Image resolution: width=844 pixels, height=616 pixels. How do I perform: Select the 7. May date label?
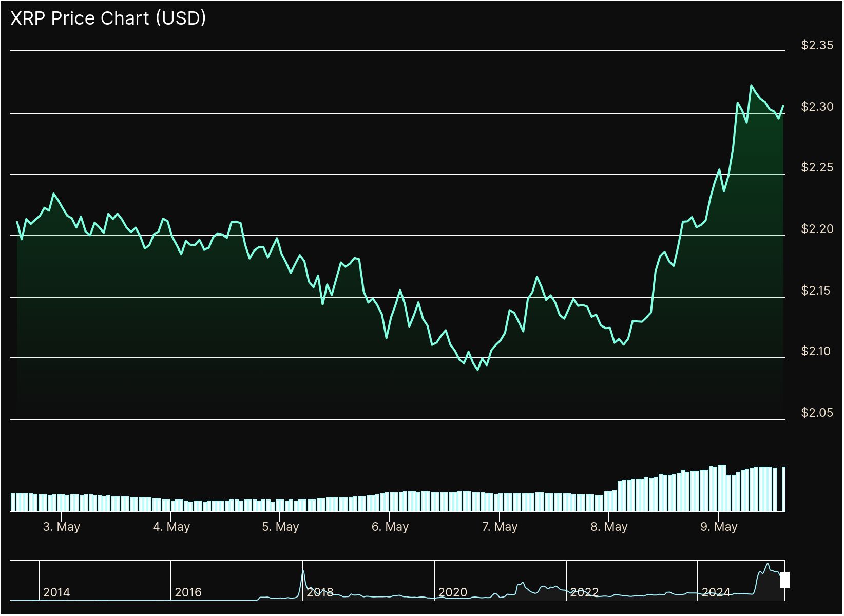pos(500,527)
